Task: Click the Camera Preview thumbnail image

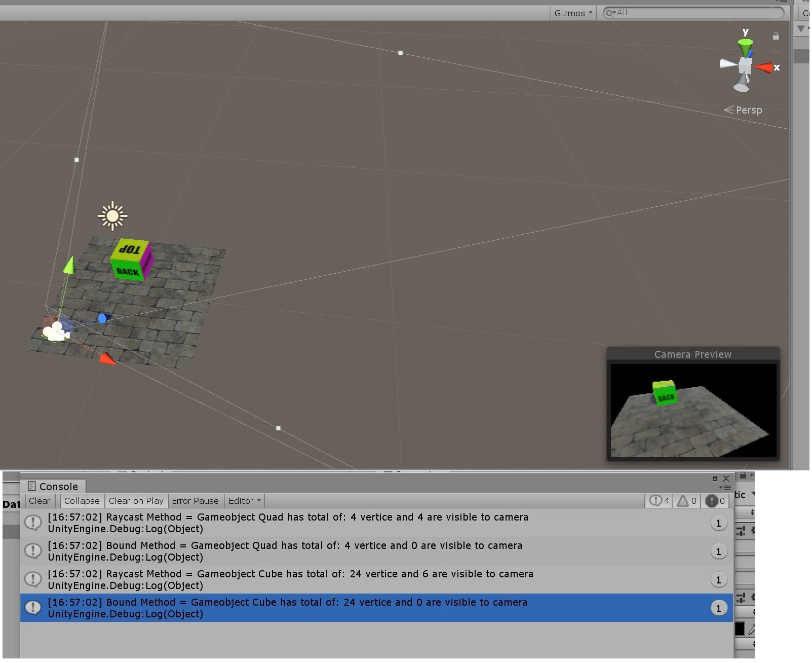Action: tap(693, 410)
